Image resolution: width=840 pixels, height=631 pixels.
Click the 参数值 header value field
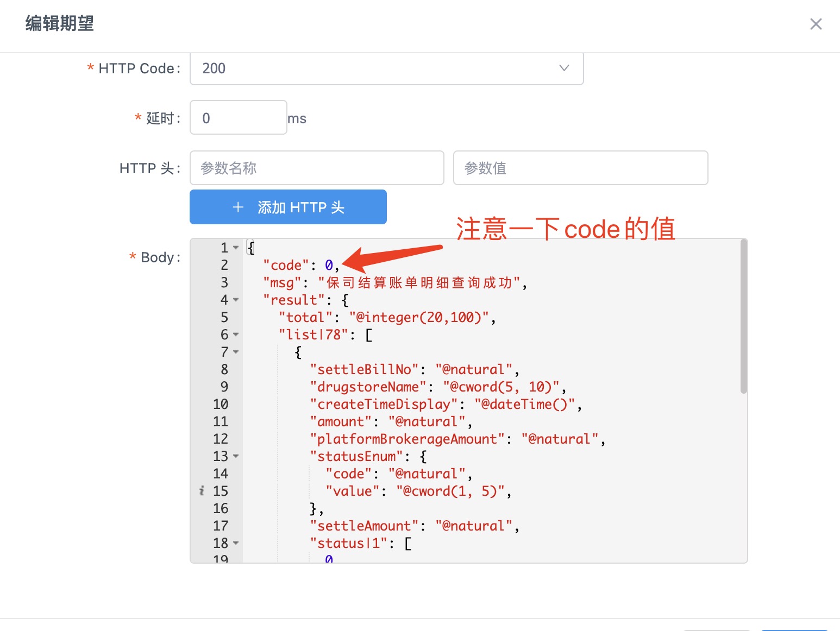[580, 168]
